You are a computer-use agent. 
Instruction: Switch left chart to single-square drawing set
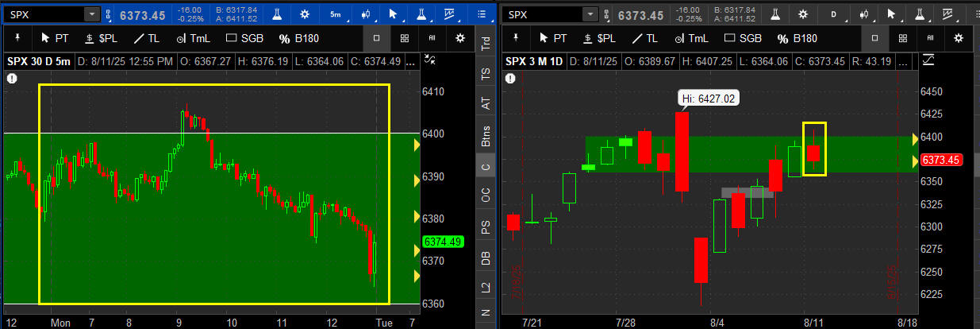[x=376, y=38]
